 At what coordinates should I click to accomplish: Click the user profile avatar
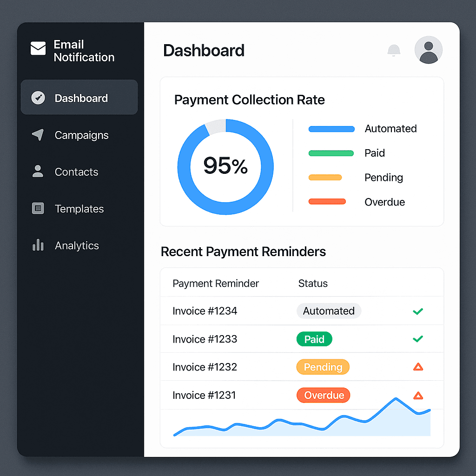(428, 50)
